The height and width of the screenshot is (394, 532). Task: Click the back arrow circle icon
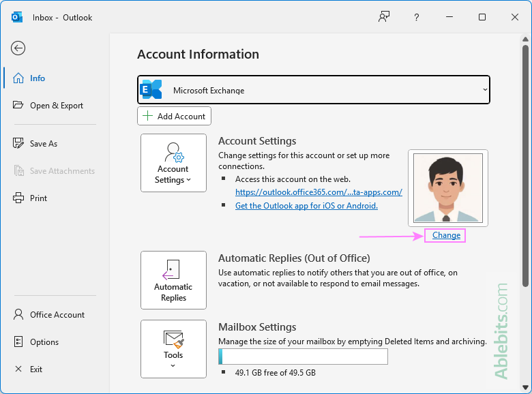tap(18, 48)
